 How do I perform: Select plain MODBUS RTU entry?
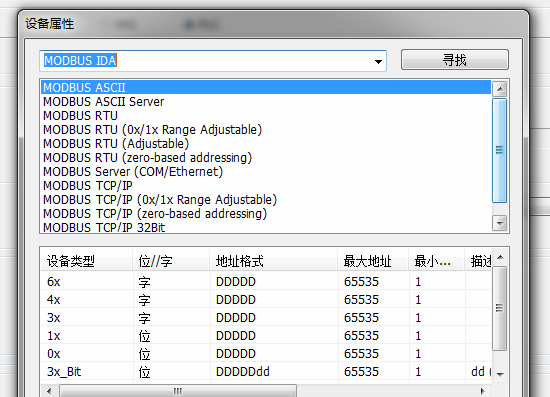266,116
